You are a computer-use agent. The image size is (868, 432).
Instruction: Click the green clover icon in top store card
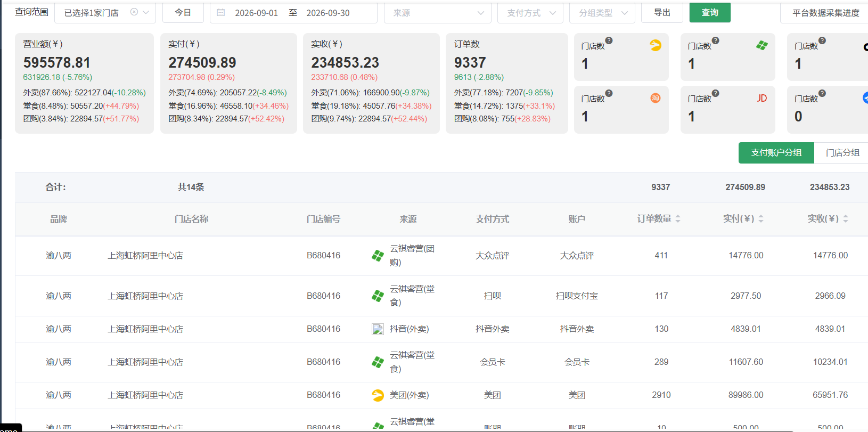[762, 45]
